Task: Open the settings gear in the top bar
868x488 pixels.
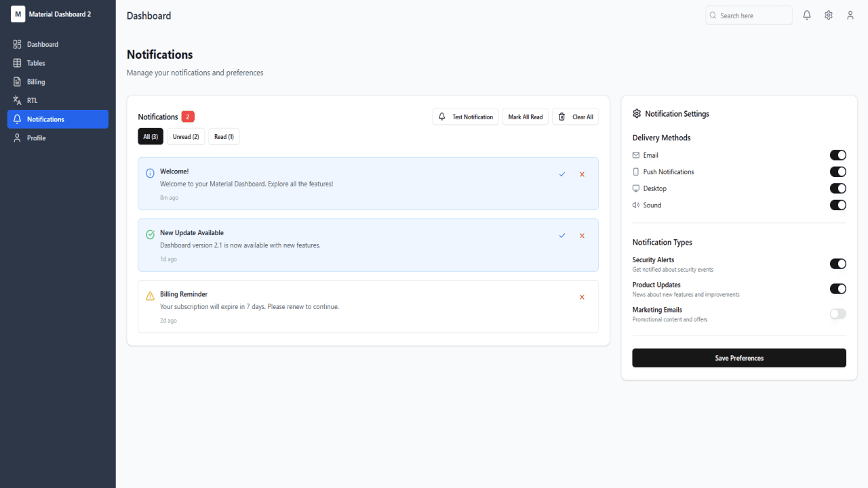Action: 829,15
